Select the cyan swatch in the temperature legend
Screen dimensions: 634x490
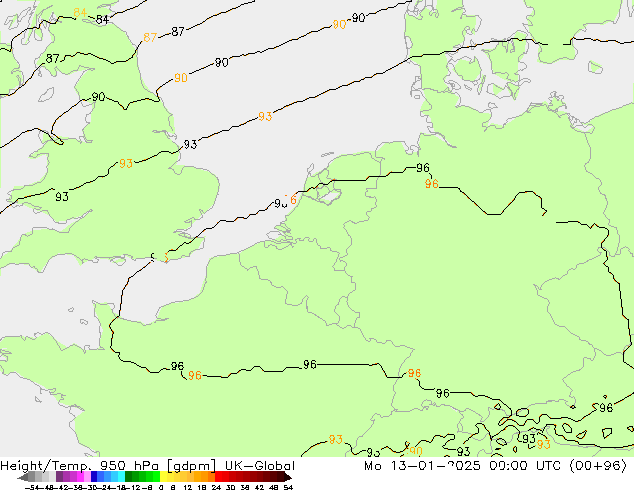pyautogui.click(x=121, y=477)
